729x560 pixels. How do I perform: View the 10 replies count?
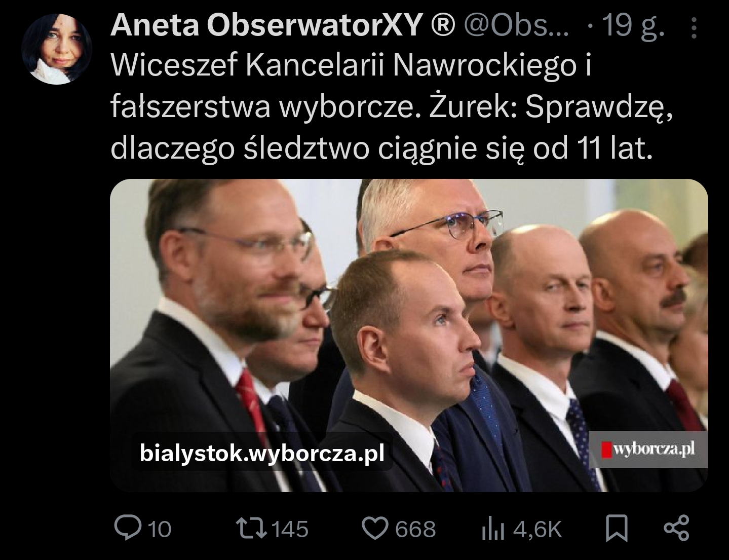pyautogui.click(x=160, y=530)
